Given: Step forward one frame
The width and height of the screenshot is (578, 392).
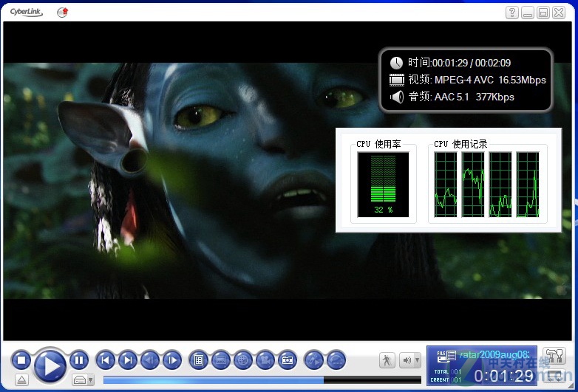Looking at the screenshot, I should click(x=172, y=360).
